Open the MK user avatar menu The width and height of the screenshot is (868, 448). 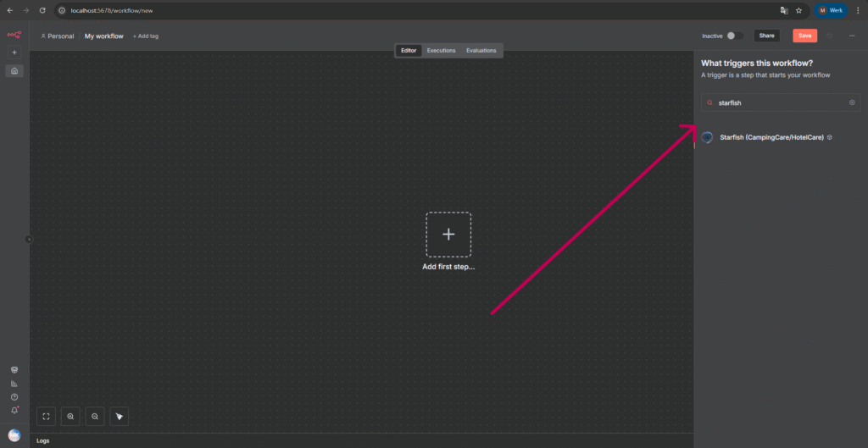(14, 434)
